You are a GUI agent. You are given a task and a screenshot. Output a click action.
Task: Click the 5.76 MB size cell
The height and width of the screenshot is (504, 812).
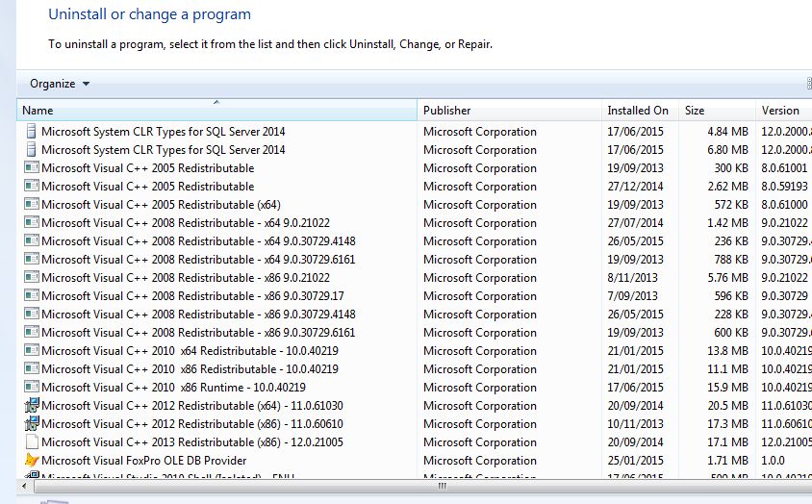tap(727, 278)
